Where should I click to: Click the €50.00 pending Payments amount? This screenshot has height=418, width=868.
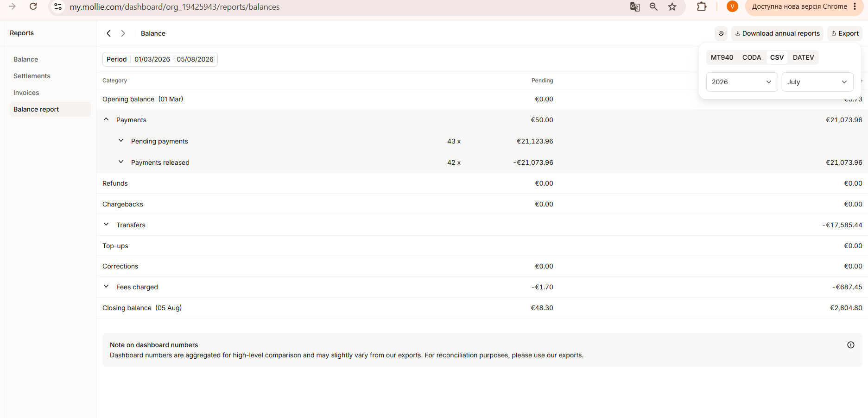coord(542,120)
